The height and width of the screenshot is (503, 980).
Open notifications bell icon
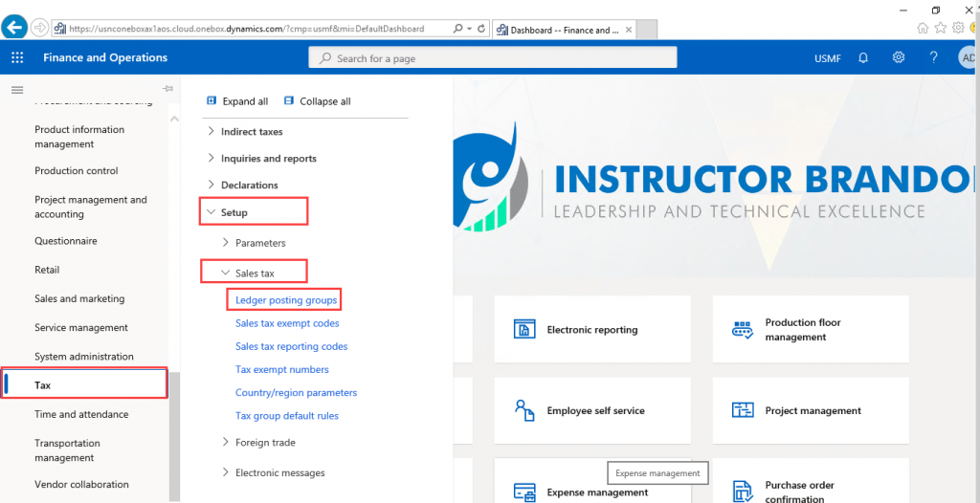point(863,57)
